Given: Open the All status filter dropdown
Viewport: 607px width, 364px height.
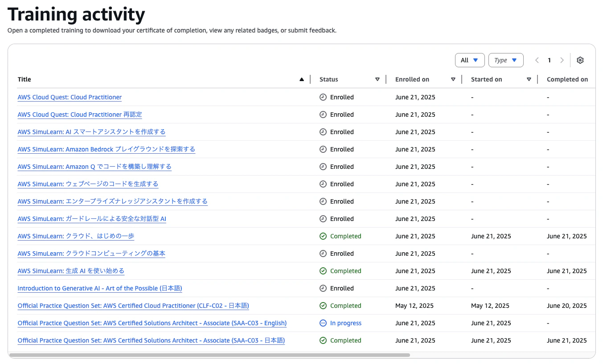Looking at the screenshot, I should (470, 60).
